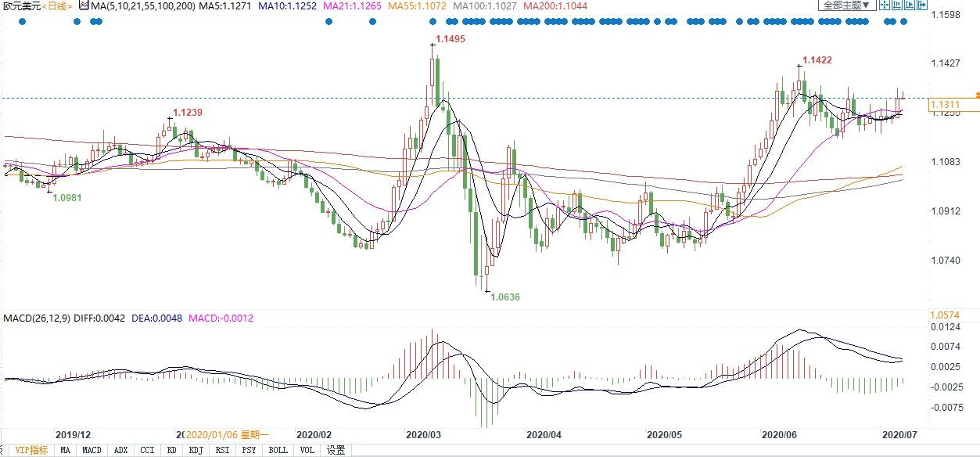Click the rightmost icon in top toolbar
This screenshot has width=980, height=457.
coord(921,5)
